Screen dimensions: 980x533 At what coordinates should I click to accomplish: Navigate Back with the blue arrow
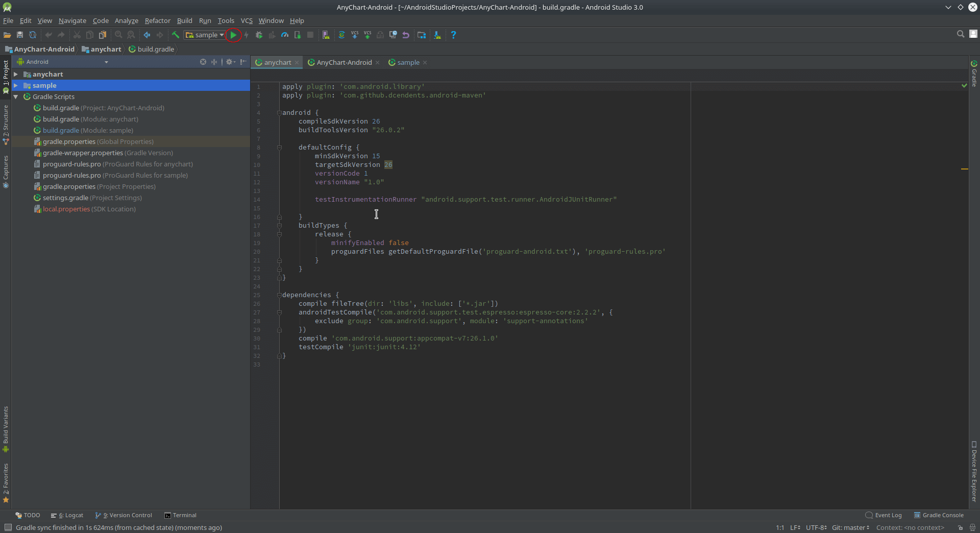pos(147,35)
